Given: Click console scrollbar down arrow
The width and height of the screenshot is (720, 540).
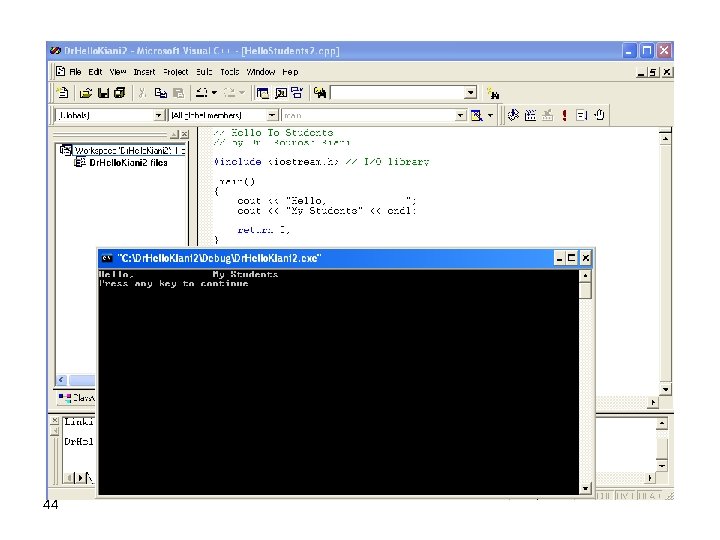Looking at the screenshot, I should click(x=585, y=488).
